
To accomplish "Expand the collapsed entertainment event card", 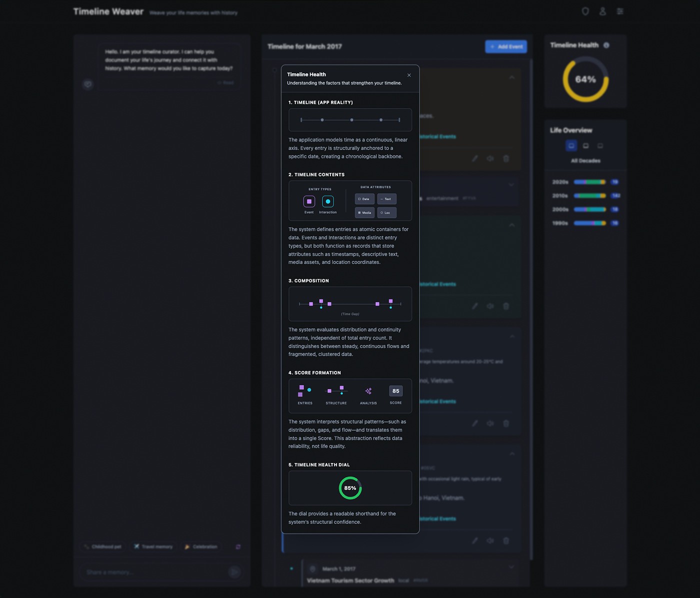I will 511,185.
